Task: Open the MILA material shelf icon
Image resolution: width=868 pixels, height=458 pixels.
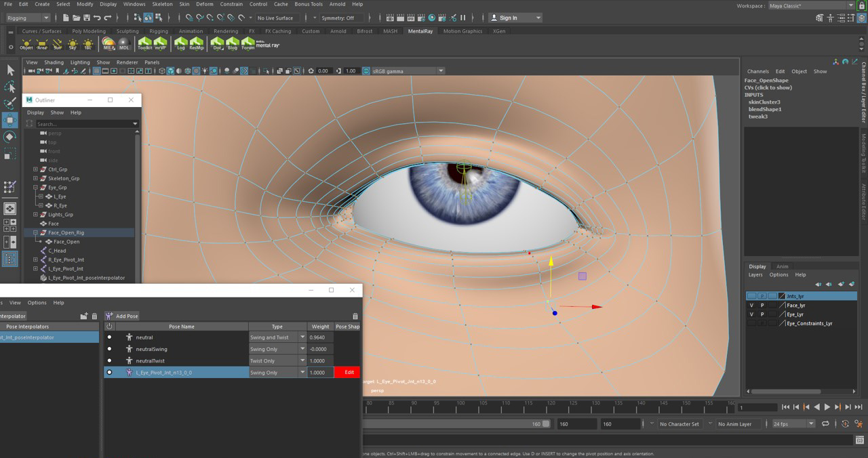Action: (108, 43)
